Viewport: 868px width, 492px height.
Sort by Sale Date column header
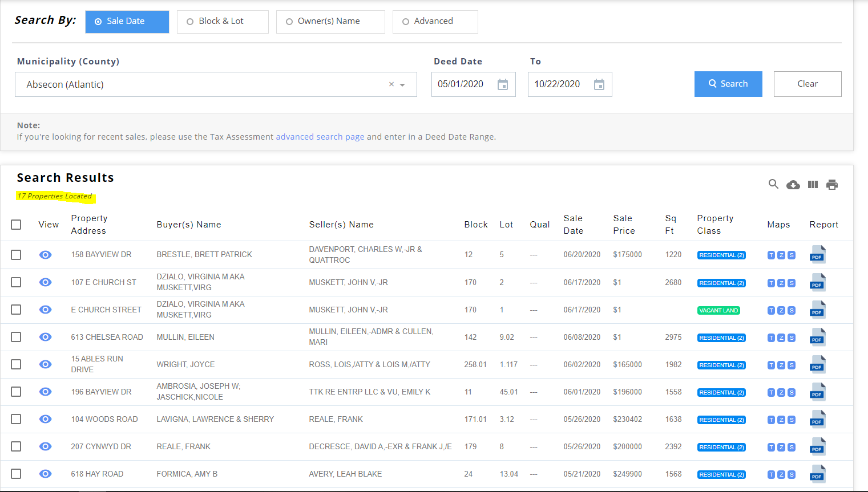574,225
